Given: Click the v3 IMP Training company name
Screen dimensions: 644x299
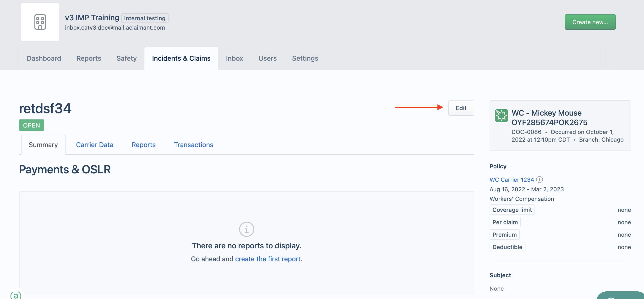Looking at the screenshot, I should (x=92, y=17).
